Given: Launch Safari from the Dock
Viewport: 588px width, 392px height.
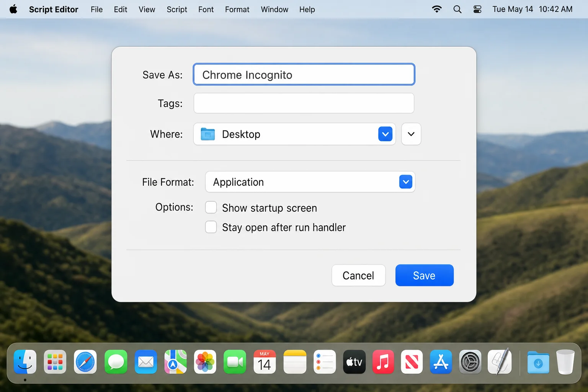Looking at the screenshot, I should tap(85, 362).
